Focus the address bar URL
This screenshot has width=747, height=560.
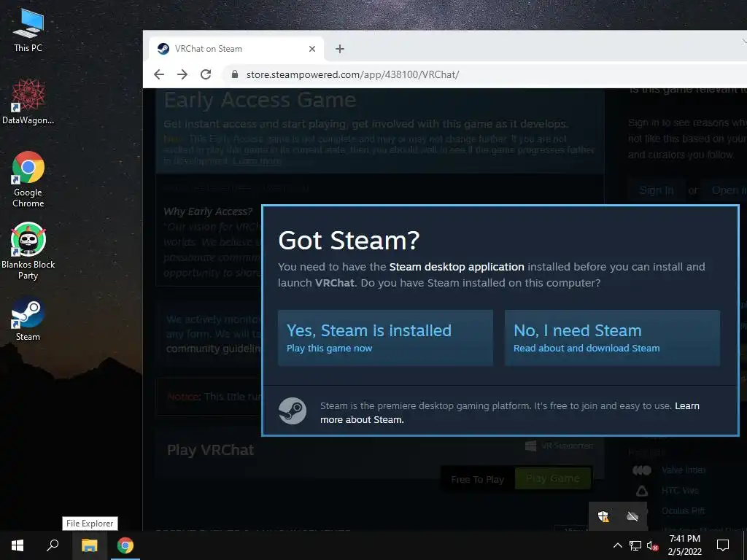[x=352, y=75]
